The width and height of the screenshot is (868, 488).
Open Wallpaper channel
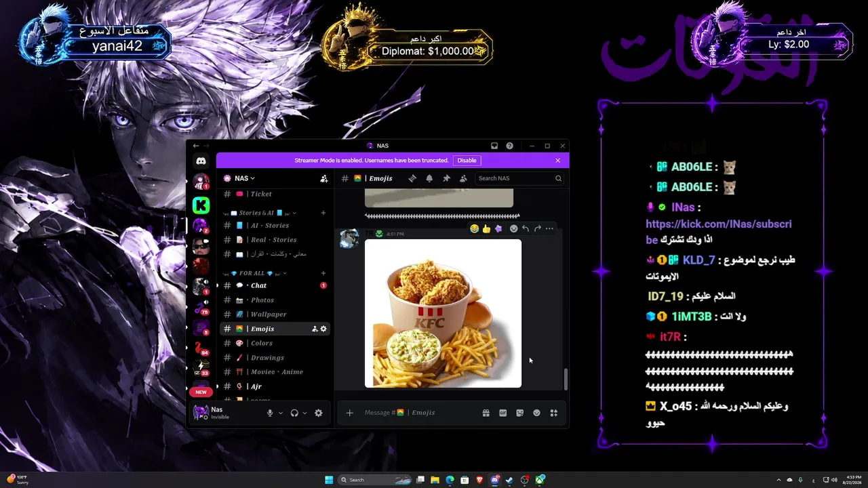coord(275,314)
